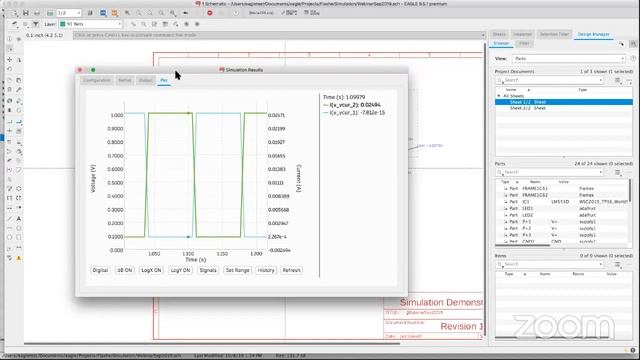Click the Signals button
Viewport: 640px width, 360px height.
point(208,270)
